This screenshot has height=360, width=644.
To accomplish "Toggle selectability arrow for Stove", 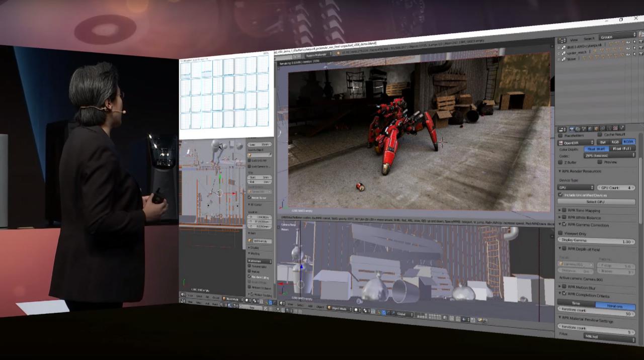I will 634,54.
